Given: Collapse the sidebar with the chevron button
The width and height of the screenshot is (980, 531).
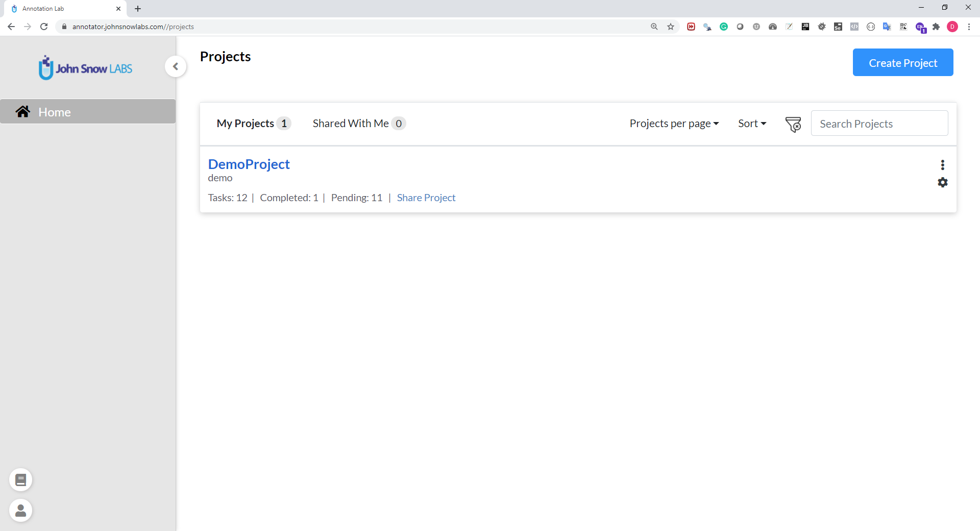Looking at the screenshot, I should [175, 66].
